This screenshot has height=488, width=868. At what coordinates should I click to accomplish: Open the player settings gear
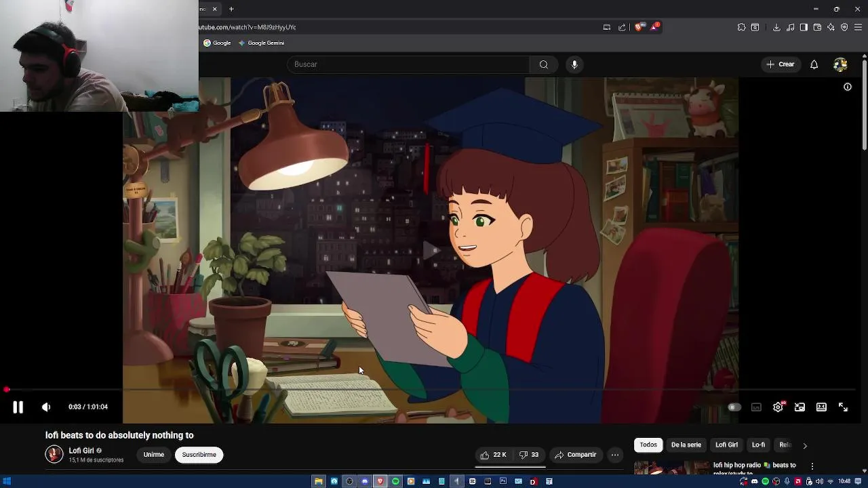click(778, 407)
